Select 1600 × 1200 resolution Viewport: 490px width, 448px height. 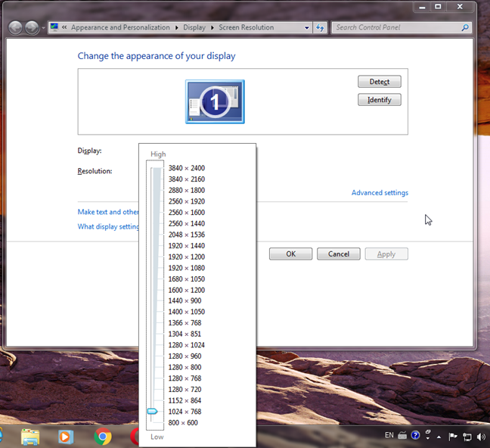click(187, 291)
